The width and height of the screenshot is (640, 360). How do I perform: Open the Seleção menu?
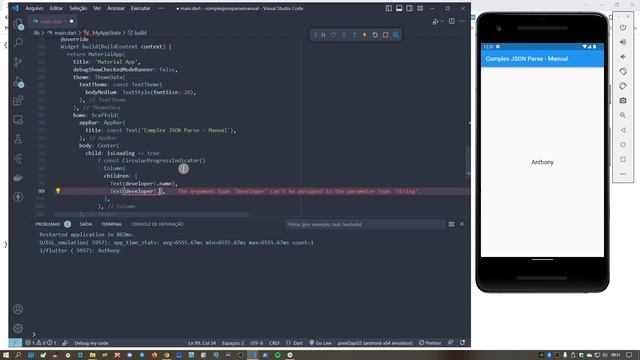pos(78,8)
